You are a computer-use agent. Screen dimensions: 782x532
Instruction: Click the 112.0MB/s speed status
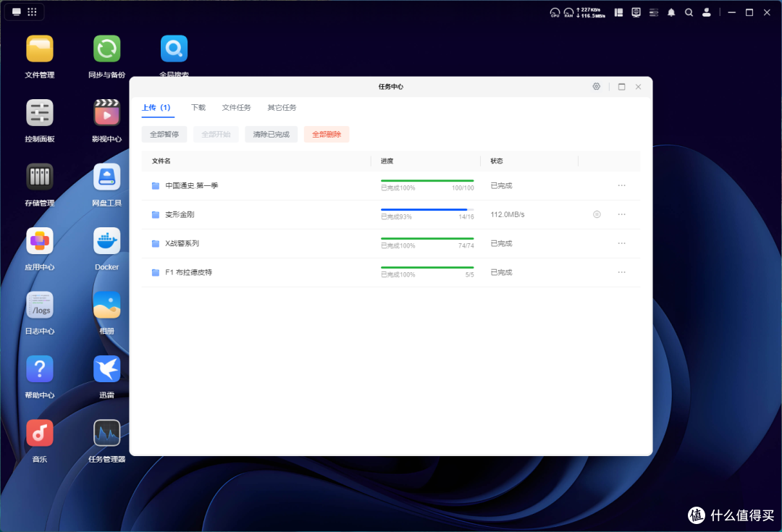tap(507, 214)
